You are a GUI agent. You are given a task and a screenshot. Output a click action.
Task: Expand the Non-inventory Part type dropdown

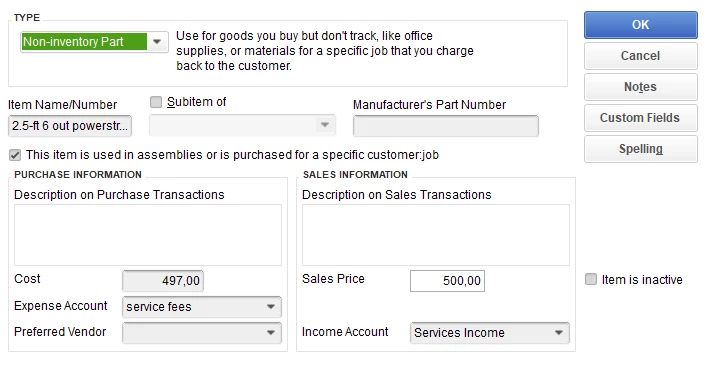tap(157, 42)
